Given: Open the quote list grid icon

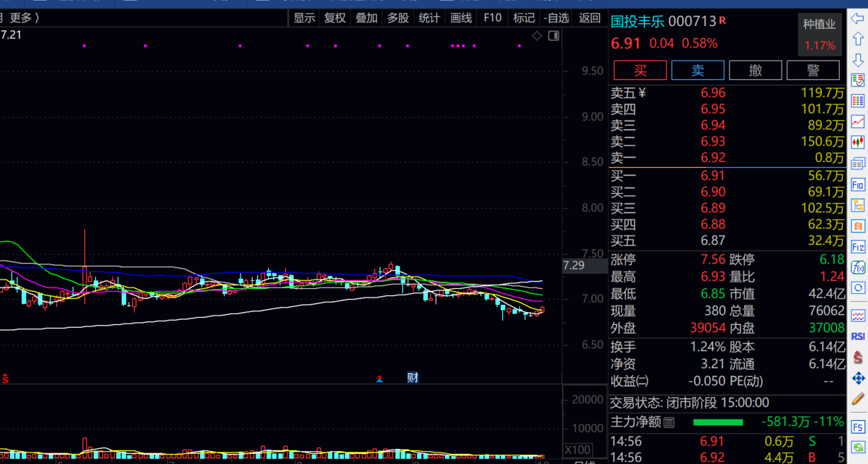Looking at the screenshot, I should pyautogui.click(x=857, y=101).
